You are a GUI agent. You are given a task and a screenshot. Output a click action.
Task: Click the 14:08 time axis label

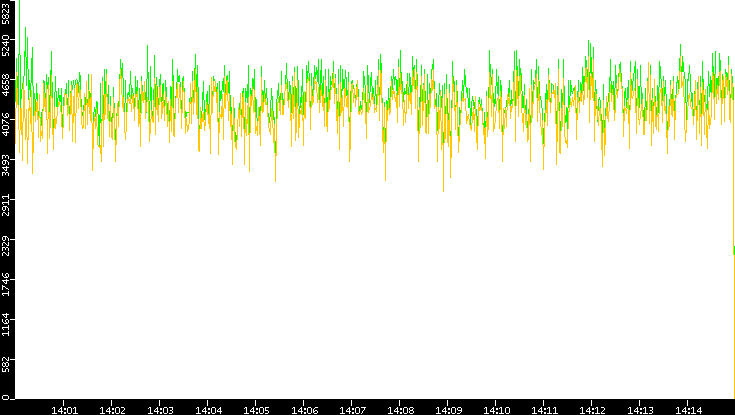[401, 410]
